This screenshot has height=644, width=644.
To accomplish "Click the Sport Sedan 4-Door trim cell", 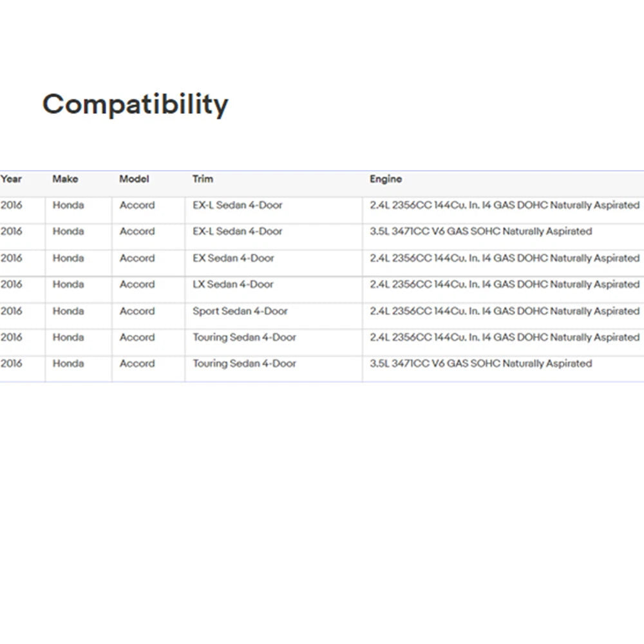I will [240, 311].
